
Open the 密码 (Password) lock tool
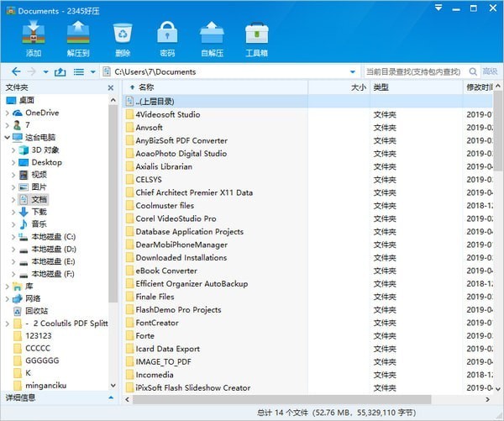point(167,39)
